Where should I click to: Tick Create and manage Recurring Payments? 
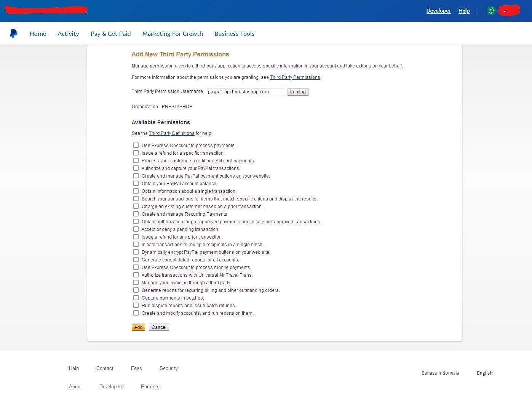click(x=136, y=214)
